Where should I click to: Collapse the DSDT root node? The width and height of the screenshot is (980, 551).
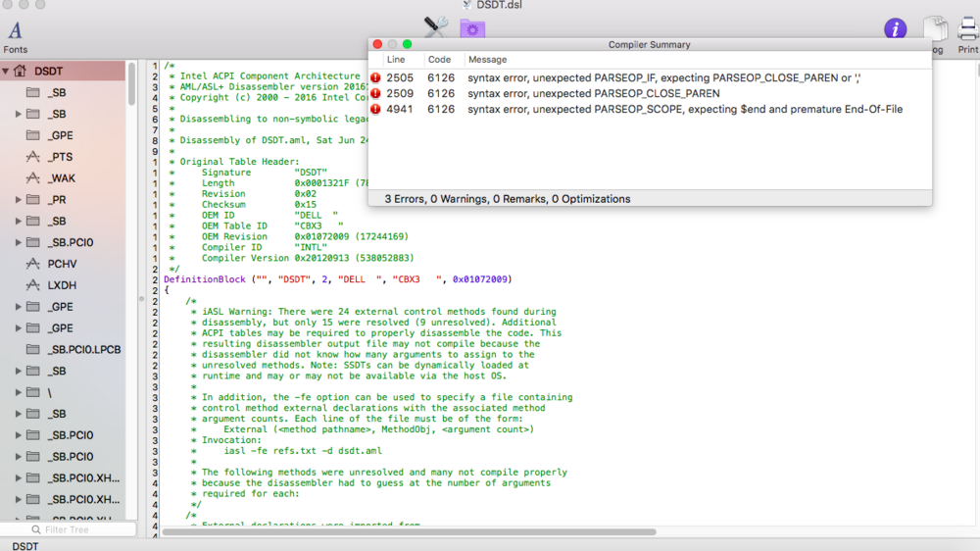6,72
